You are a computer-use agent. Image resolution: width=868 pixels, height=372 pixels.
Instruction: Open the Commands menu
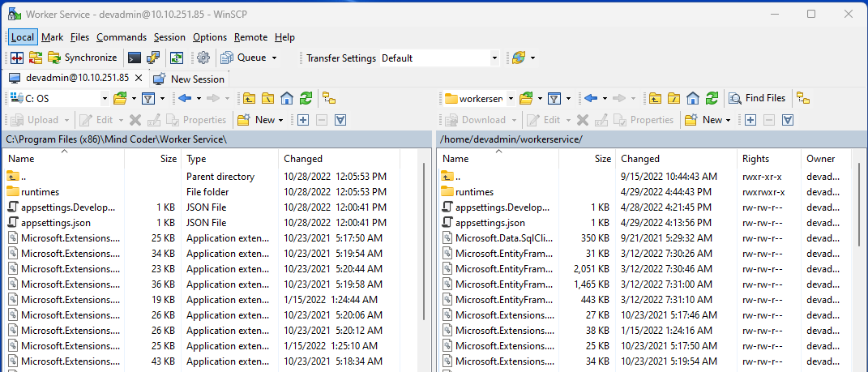coord(122,37)
